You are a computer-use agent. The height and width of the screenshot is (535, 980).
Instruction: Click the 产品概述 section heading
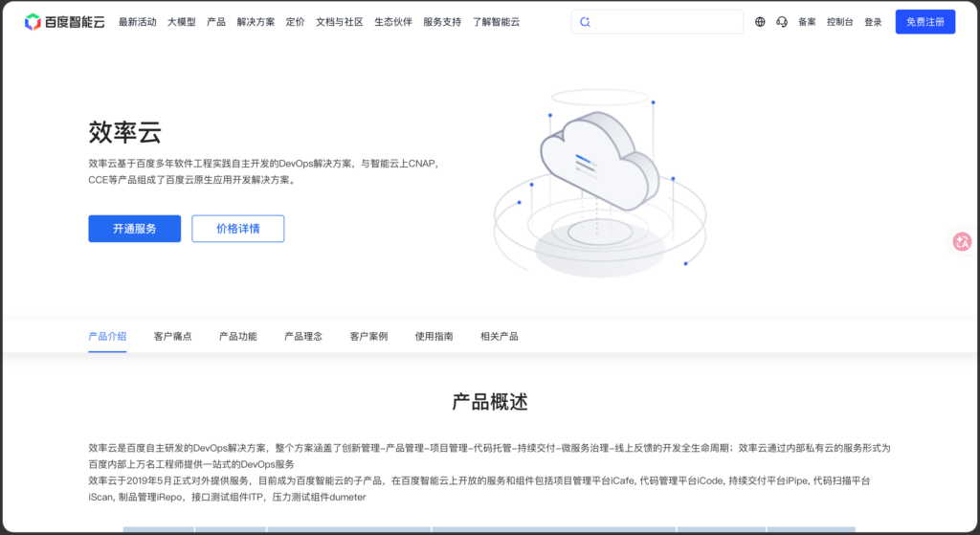[x=490, y=402]
